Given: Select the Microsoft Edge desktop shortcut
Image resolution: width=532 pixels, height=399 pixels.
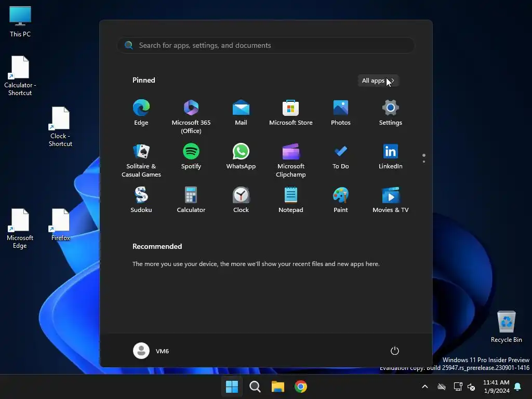Looking at the screenshot, I should 20,229.
